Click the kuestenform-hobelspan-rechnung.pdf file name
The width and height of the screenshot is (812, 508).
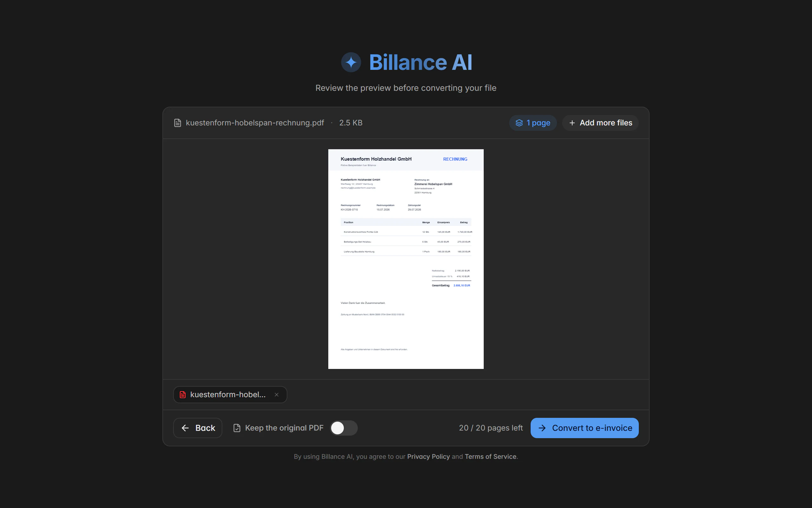coord(255,123)
